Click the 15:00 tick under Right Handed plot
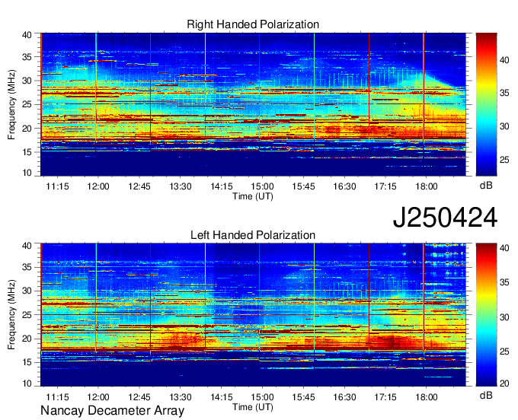Image resolution: width=518 pixels, height=420 pixels. (x=262, y=186)
